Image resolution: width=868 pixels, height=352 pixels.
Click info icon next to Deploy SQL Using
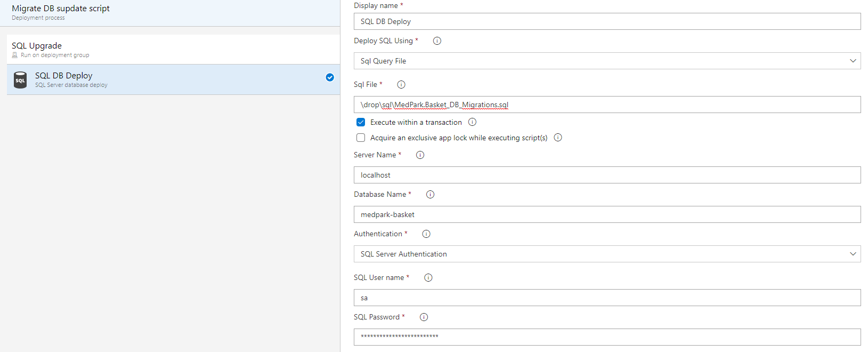(x=437, y=41)
